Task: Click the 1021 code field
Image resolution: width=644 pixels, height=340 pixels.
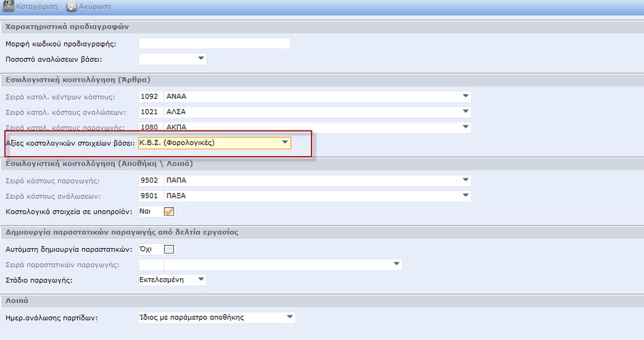Action: pyautogui.click(x=150, y=111)
